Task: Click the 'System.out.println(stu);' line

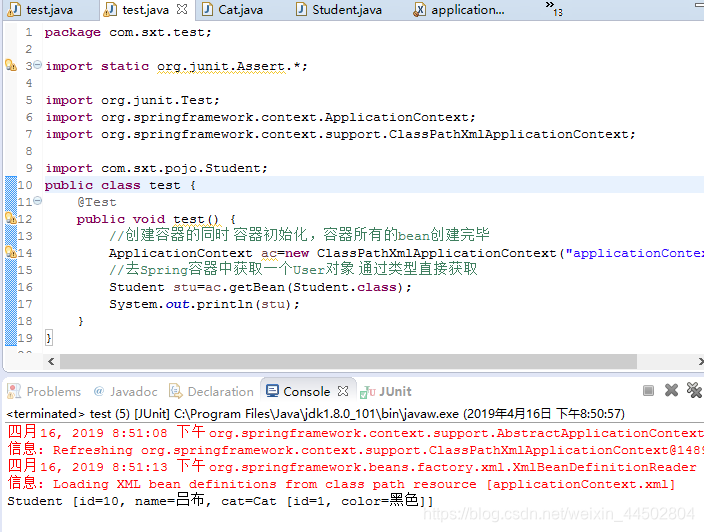Action: pos(204,304)
